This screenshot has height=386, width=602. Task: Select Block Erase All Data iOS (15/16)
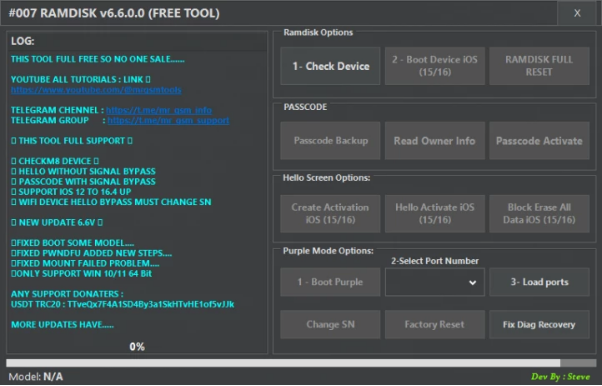(x=539, y=214)
